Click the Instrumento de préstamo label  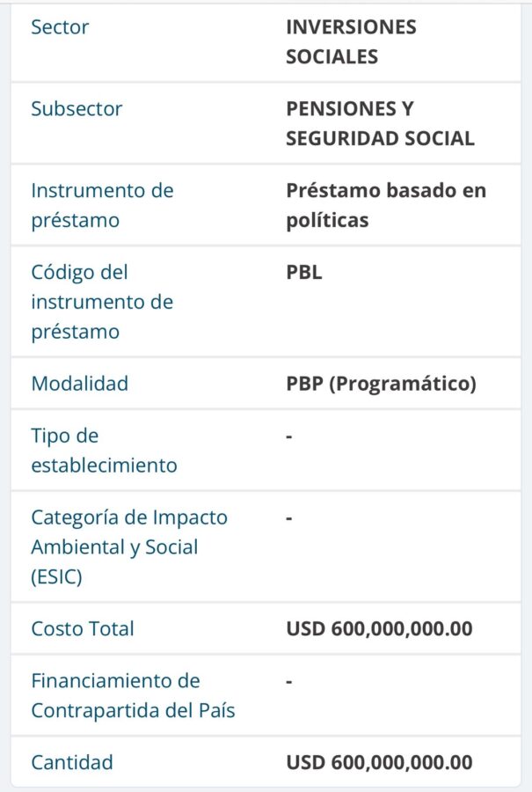click(x=103, y=206)
